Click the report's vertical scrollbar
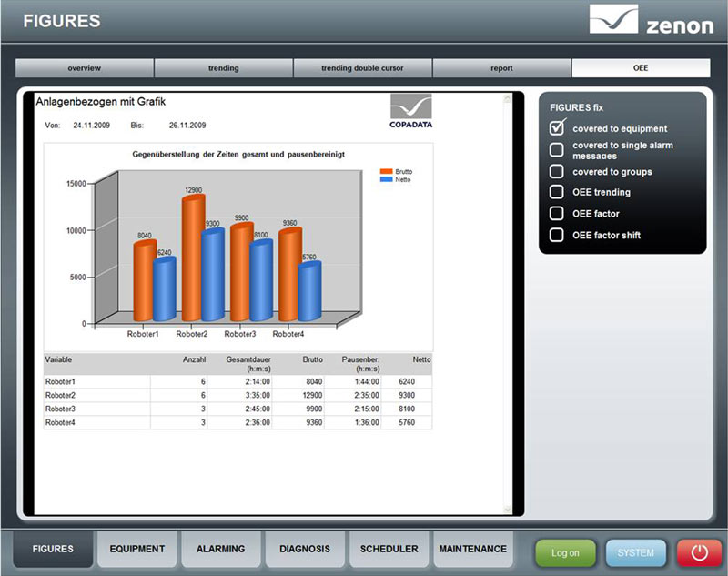The height and width of the screenshot is (576, 728). [508, 300]
